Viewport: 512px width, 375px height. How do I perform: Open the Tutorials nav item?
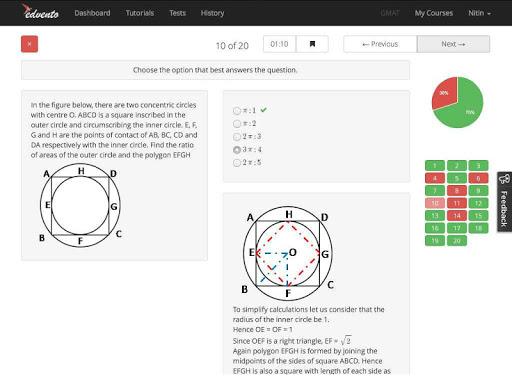(x=140, y=13)
